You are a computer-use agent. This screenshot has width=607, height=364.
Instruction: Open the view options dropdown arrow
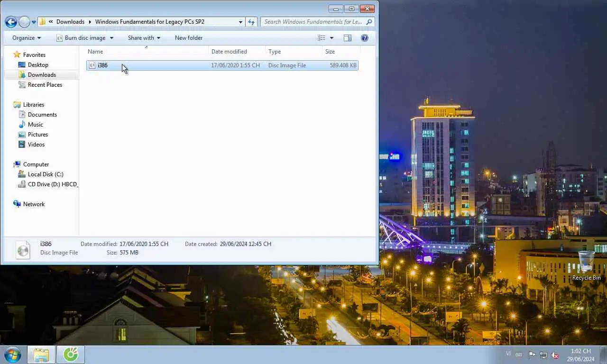pos(331,38)
